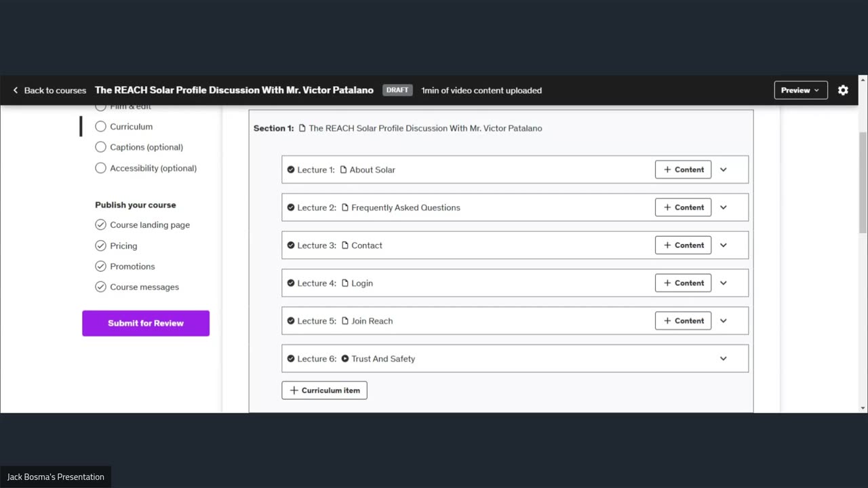
Task: Click the document icon next to Contact lecture
Action: click(345, 245)
